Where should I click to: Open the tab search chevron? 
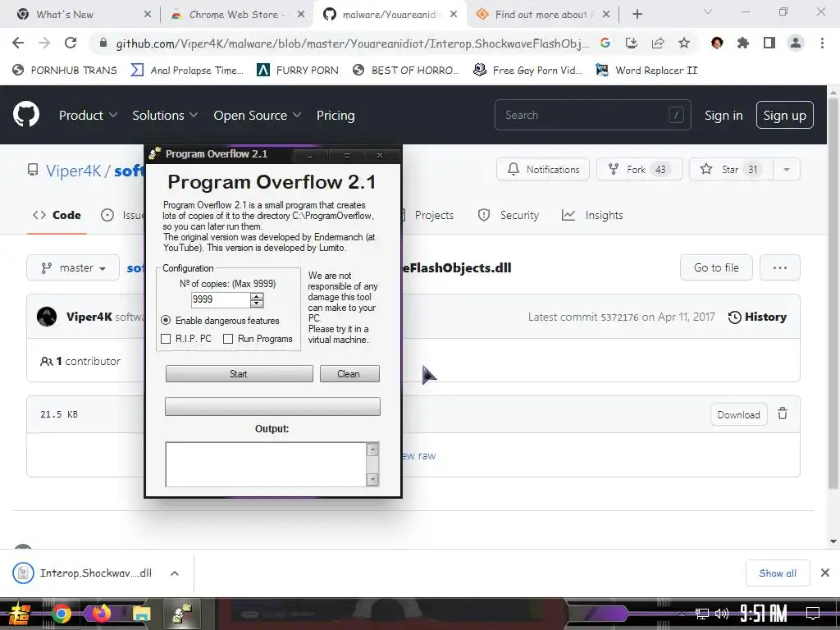pos(707,11)
